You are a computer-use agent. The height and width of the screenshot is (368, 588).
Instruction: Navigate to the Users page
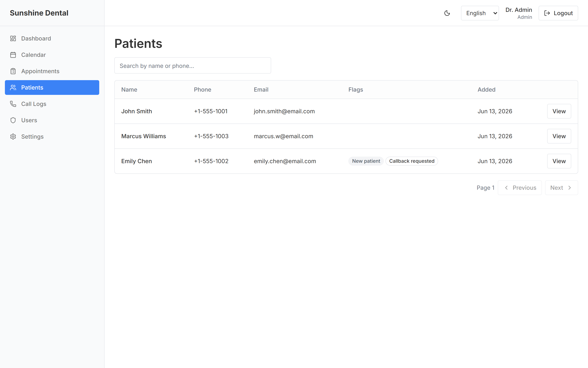pos(52,120)
